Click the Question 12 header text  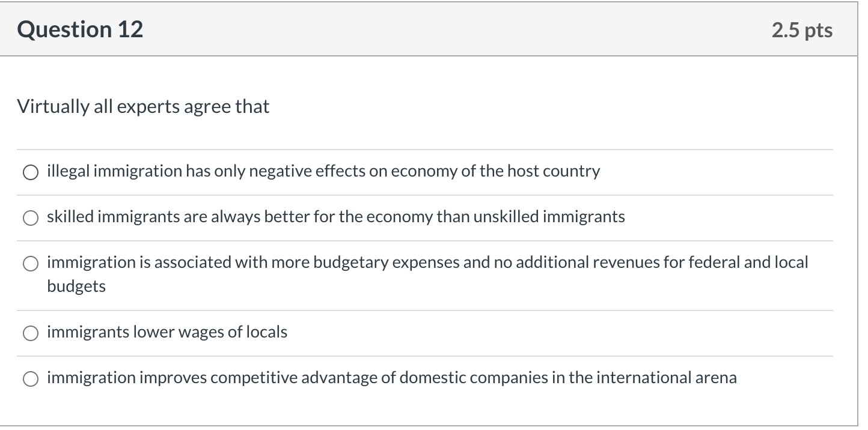point(79,28)
